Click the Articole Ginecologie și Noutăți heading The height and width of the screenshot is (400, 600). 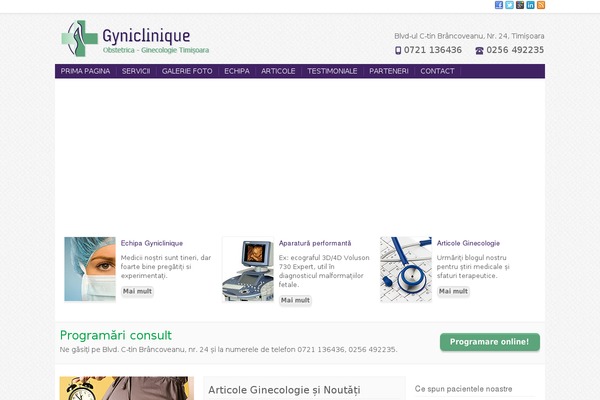(x=284, y=390)
